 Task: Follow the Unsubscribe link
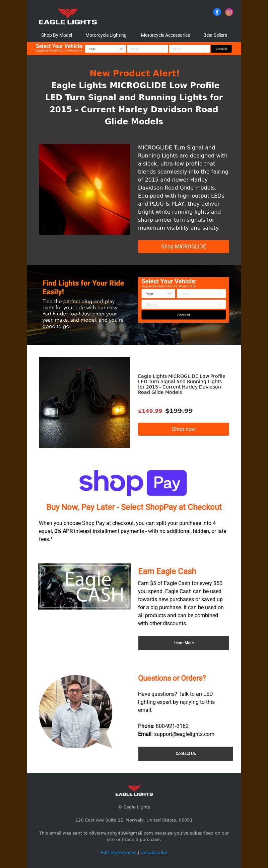point(154,852)
